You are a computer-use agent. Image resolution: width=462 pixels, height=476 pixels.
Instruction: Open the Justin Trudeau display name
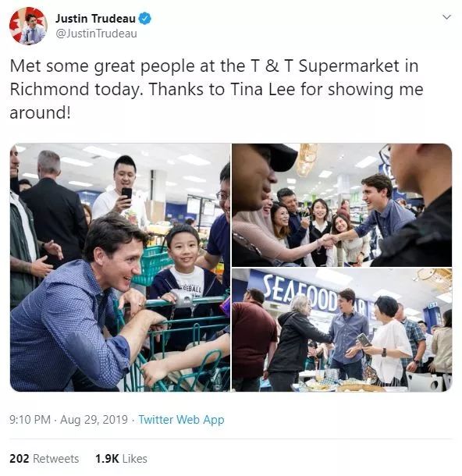click(95, 19)
